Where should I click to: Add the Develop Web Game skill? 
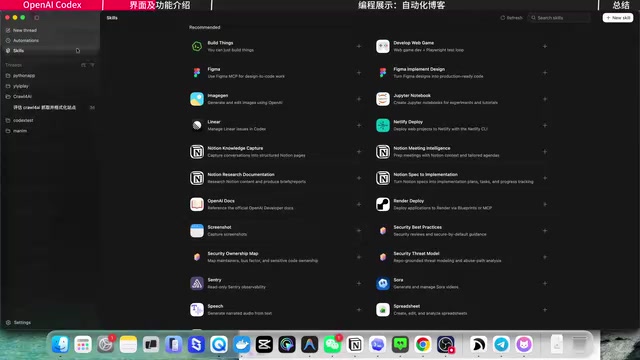point(545,46)
